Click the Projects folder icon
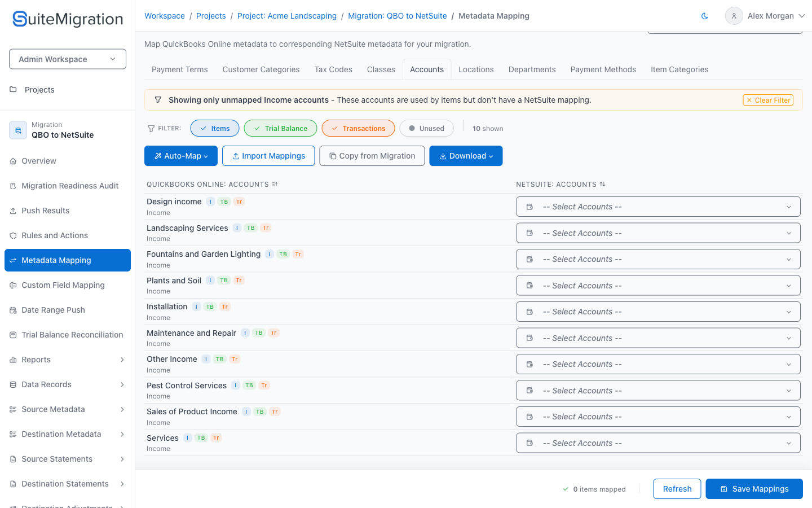 point(13,90)
